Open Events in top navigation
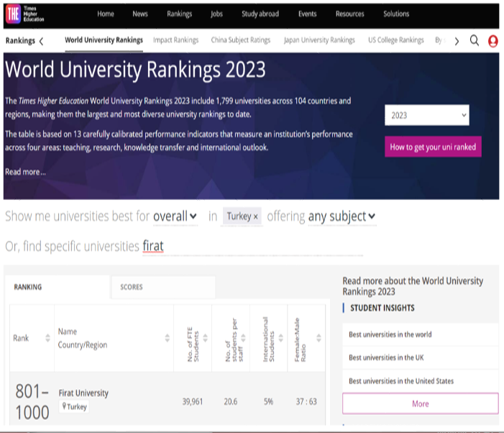The width and height of the screenshot is (504, 433). (307, 14)
